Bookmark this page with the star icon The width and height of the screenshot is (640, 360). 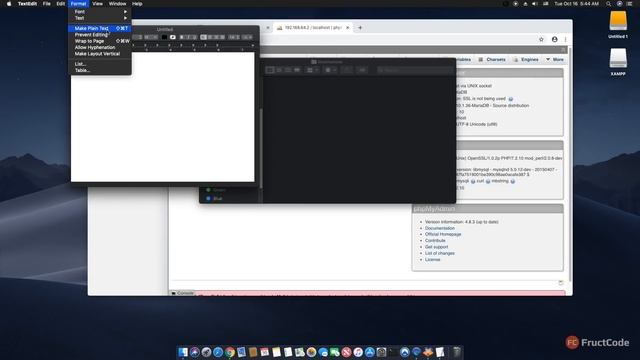[541, 40]
